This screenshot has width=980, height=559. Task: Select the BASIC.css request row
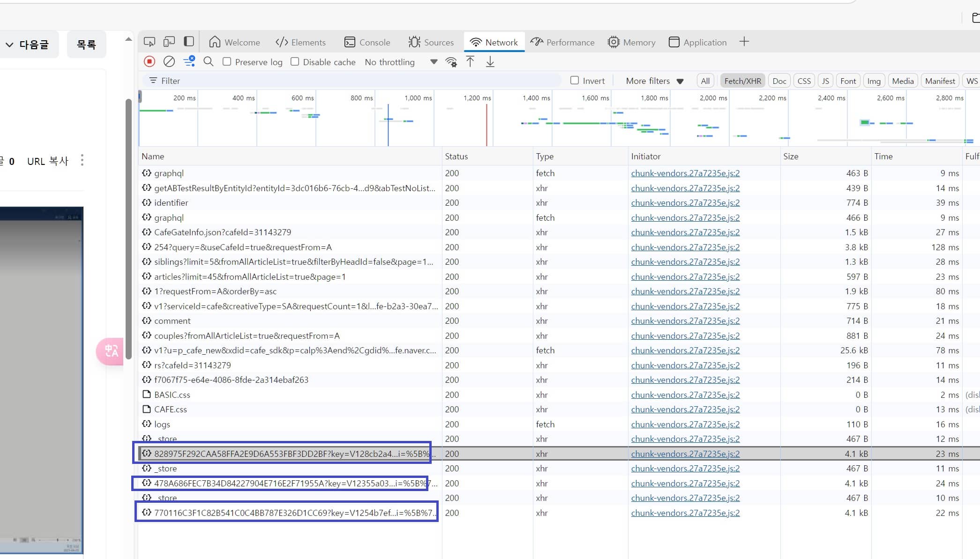(290, 395)
